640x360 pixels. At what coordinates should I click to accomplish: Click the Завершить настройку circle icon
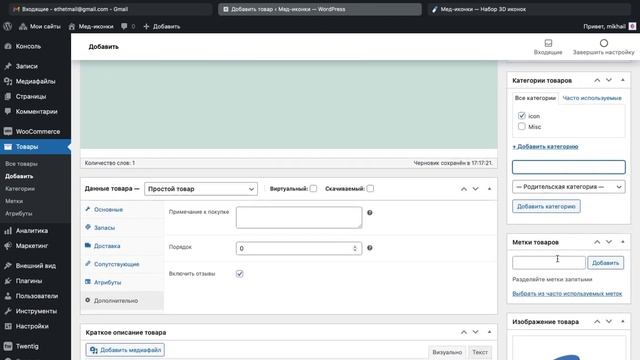pos(604,43)
